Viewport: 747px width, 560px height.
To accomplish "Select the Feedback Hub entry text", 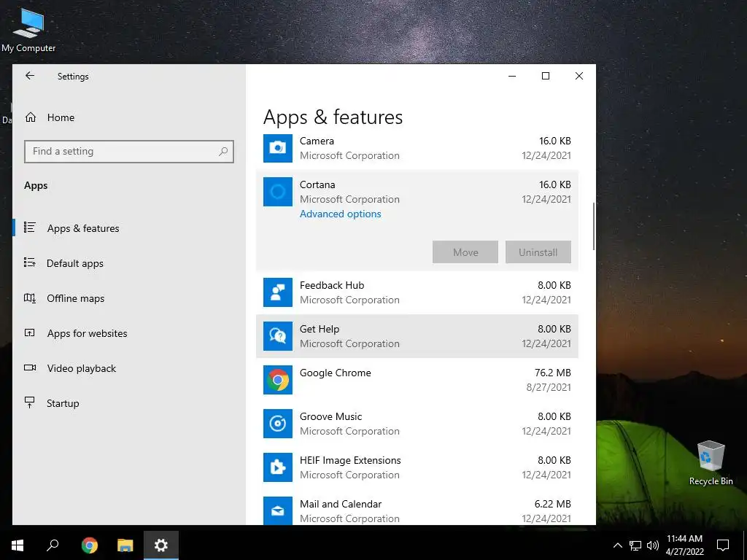I will [332, 285].
